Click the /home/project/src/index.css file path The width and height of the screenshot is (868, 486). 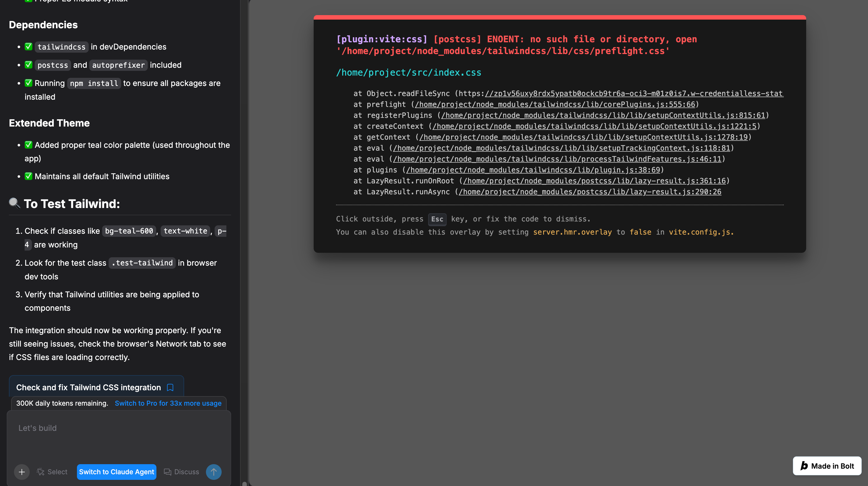pos(408,73)
